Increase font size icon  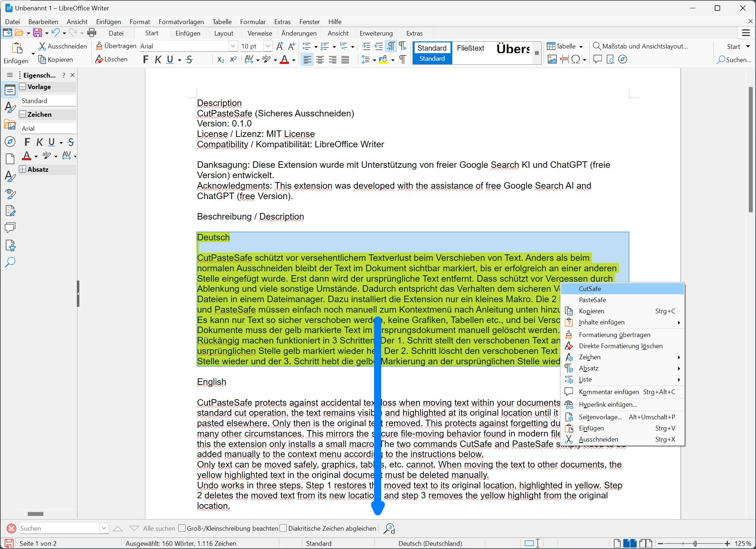point(280,46)
